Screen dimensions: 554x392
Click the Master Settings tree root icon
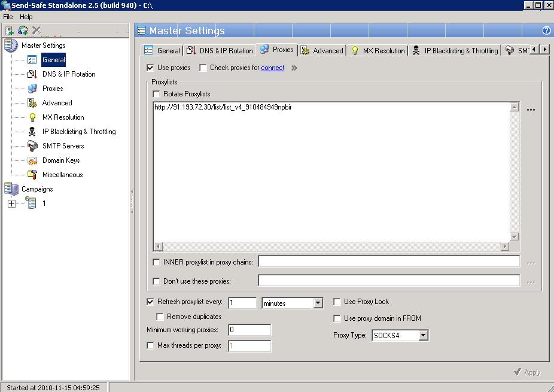(11, 45)
